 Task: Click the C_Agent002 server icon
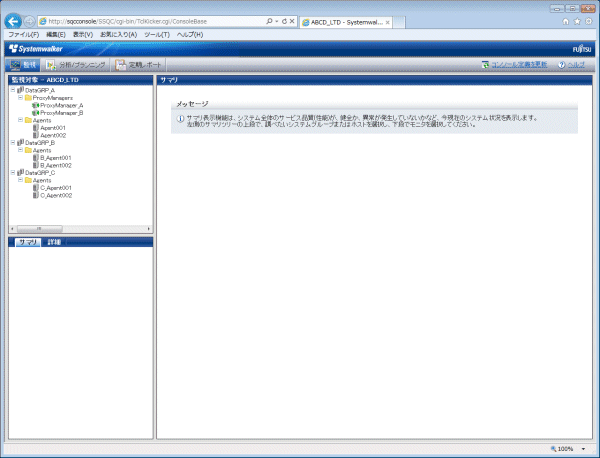pyautogui.click(x=36, y=195)
